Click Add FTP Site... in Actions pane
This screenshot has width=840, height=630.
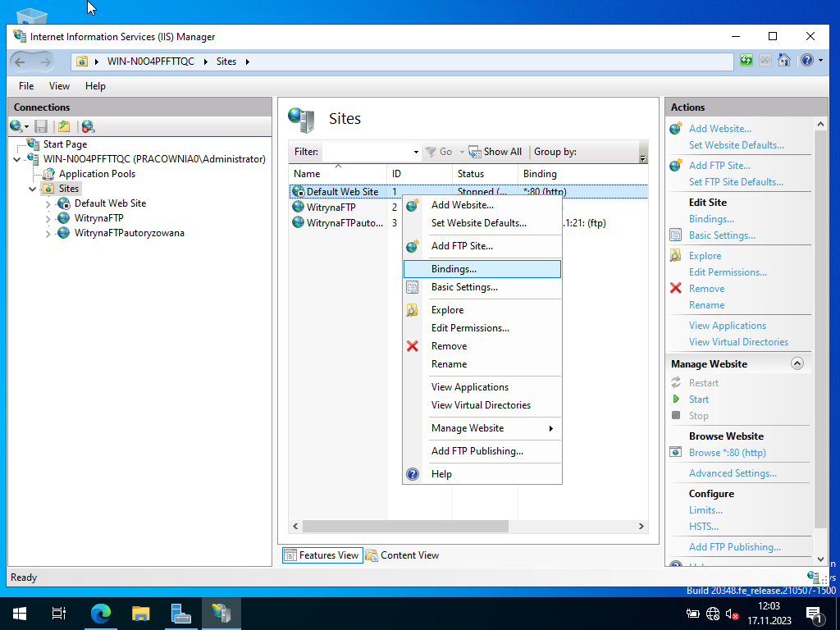[719, 166]
